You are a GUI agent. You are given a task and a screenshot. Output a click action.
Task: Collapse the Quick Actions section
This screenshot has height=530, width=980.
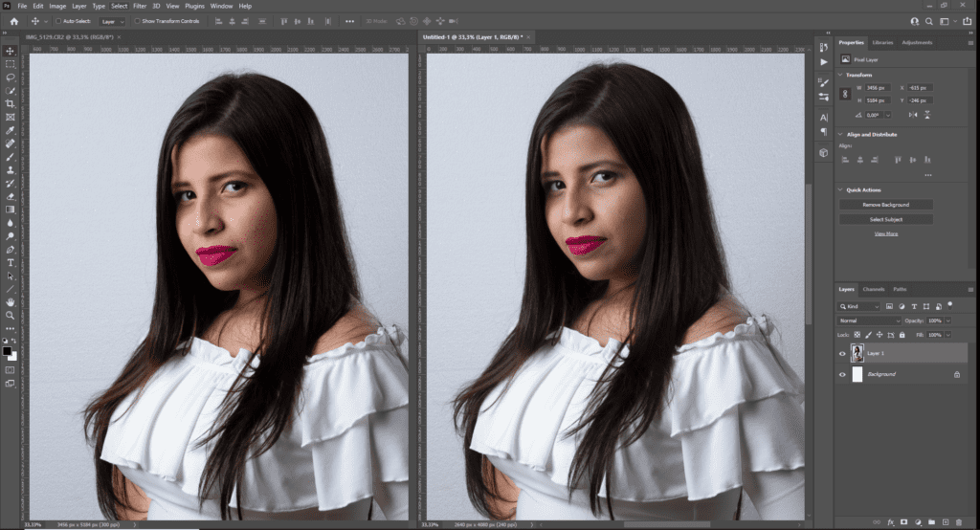point(840,189)
